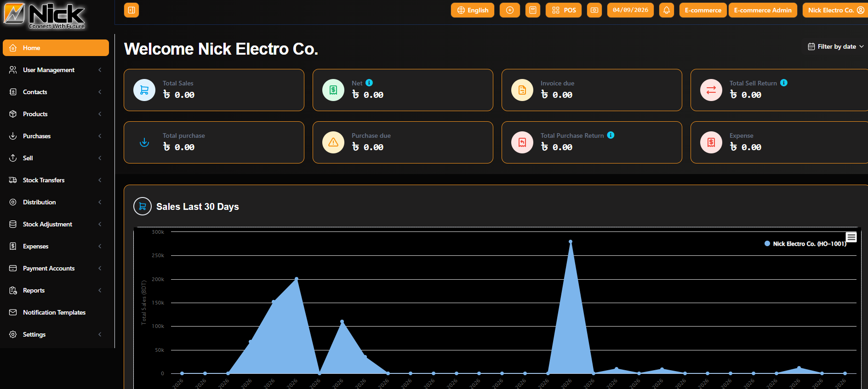This screenshot has height=389, width=868.
Task: Expand the User Management menu
Action: tap(55, 70)
